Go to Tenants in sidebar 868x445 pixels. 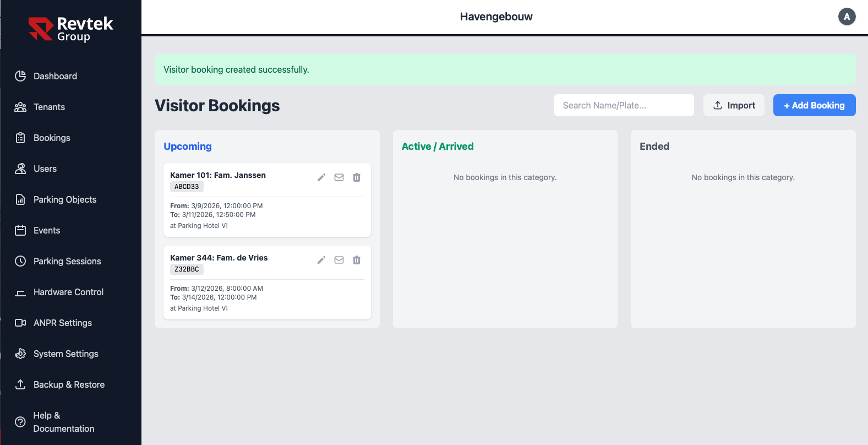[x=49, y=107]
